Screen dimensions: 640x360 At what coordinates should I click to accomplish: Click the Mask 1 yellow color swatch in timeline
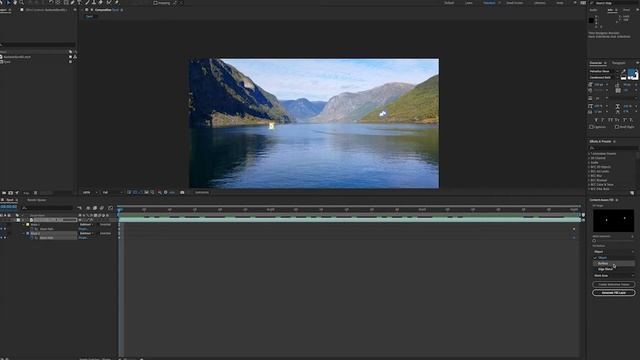pos(28,224)
